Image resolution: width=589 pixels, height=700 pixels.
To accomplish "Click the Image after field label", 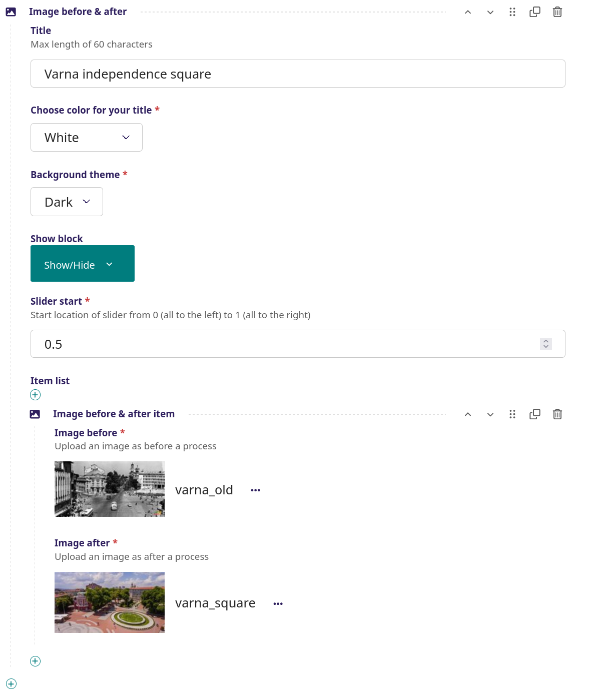I will (82, 543).
